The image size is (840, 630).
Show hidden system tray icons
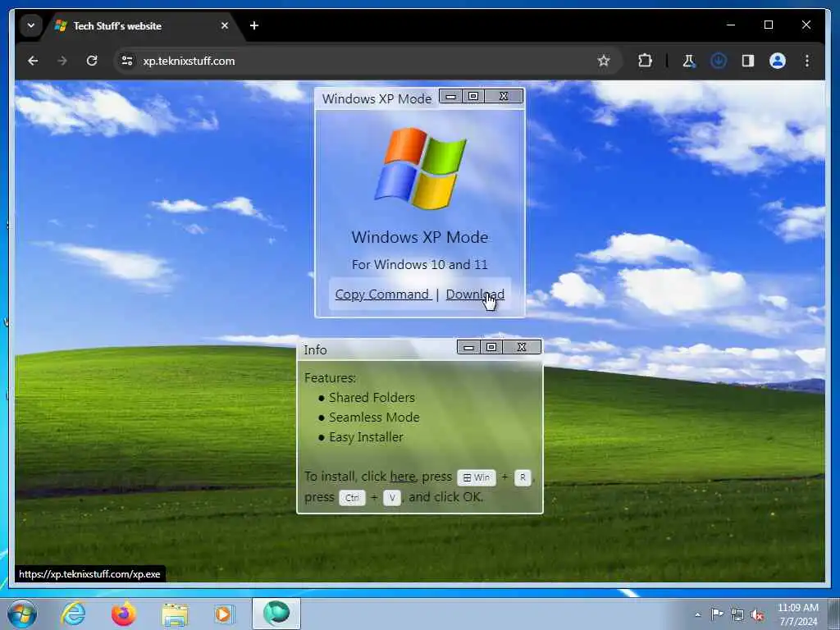(697, 615)
